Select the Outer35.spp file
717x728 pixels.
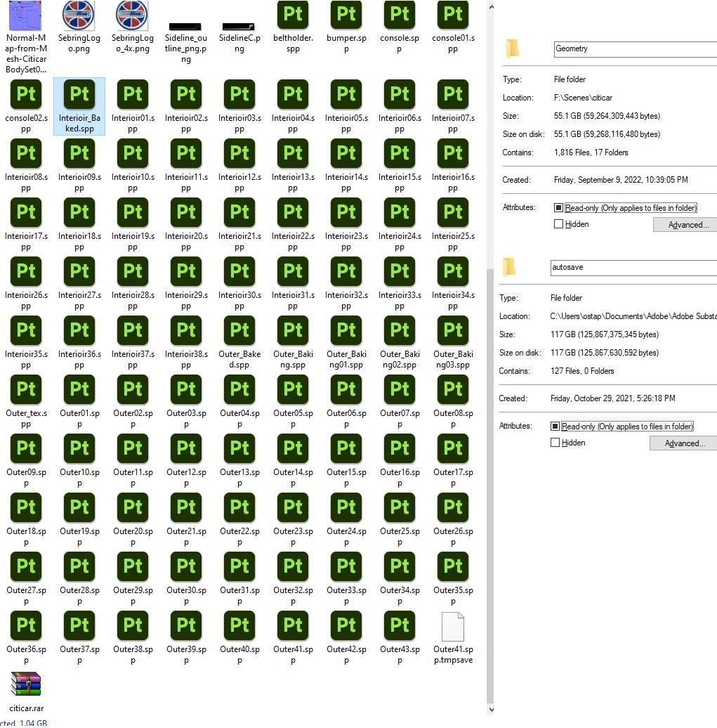point(453,578)
